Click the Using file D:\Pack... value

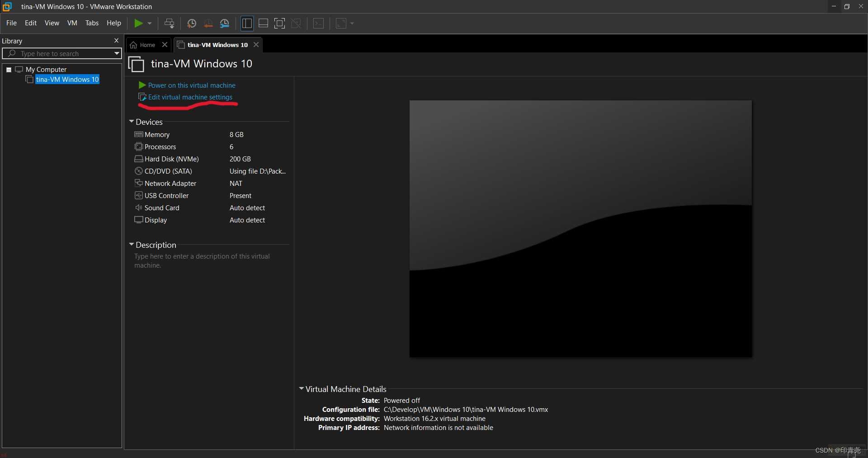coord(258,171)
